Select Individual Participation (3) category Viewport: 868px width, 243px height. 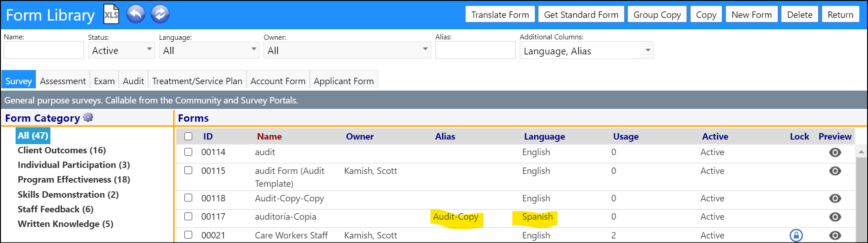coord(74,165)
